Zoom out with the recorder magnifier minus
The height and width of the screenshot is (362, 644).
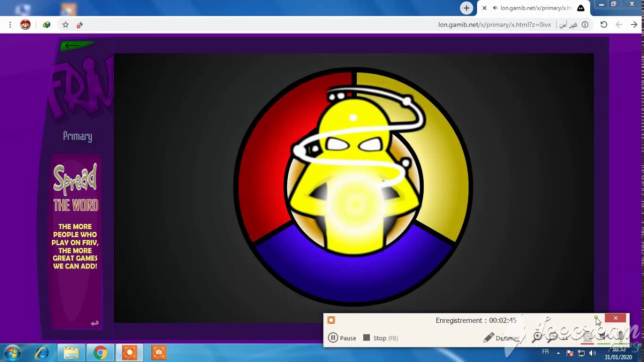point(552,337)
